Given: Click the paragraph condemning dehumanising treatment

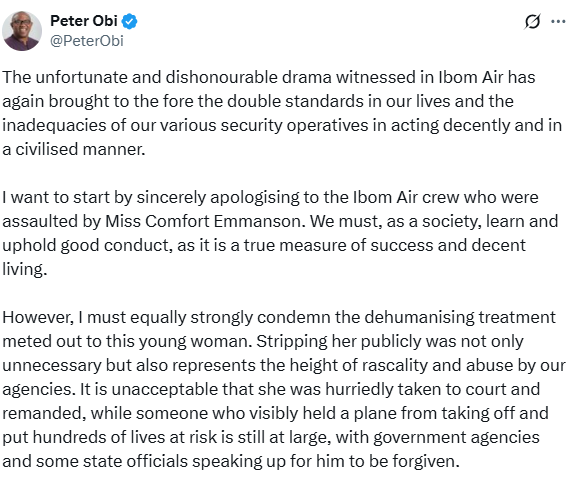Looking at the screenshot, I should 284,389.
